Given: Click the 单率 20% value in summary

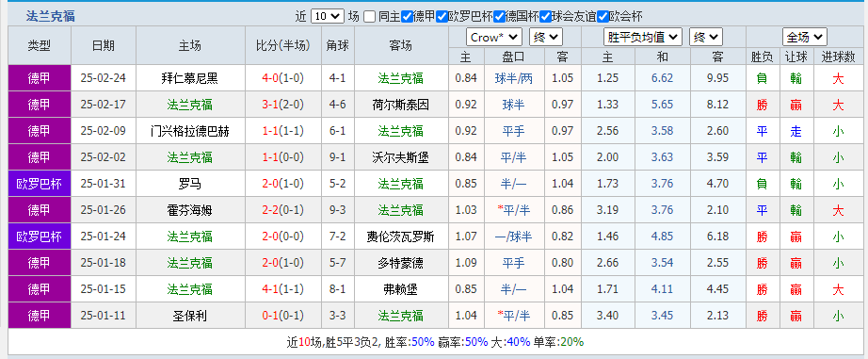Looking at the screenshot, I should coord(571,342).
